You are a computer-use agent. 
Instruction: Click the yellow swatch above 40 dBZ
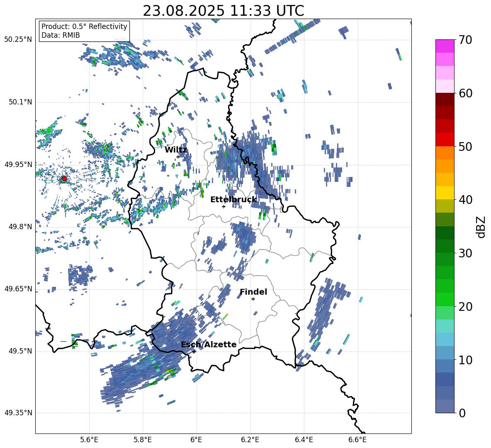[x=445, y=193]
